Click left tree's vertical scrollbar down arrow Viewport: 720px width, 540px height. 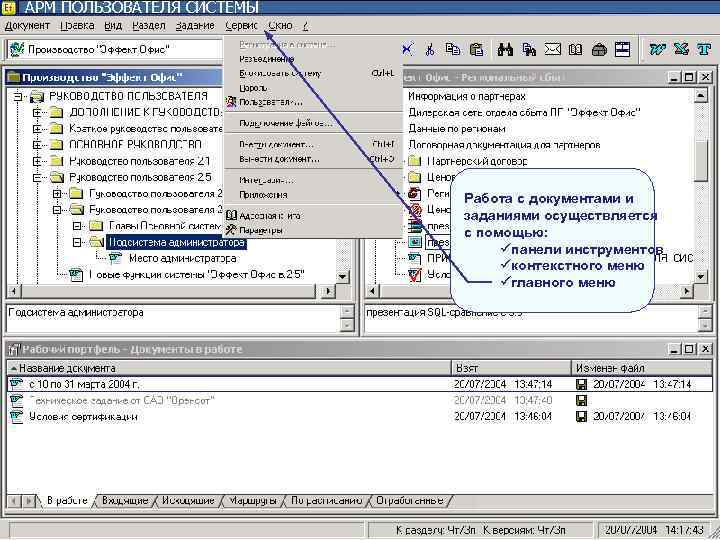pos(342,276)
